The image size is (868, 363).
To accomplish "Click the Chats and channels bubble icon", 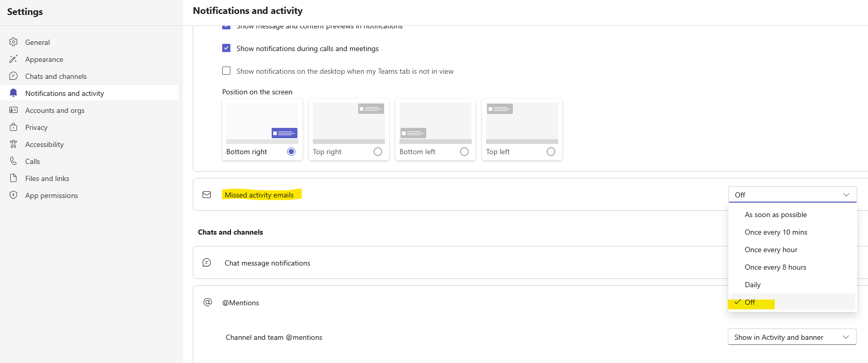I will coord(13,76).
